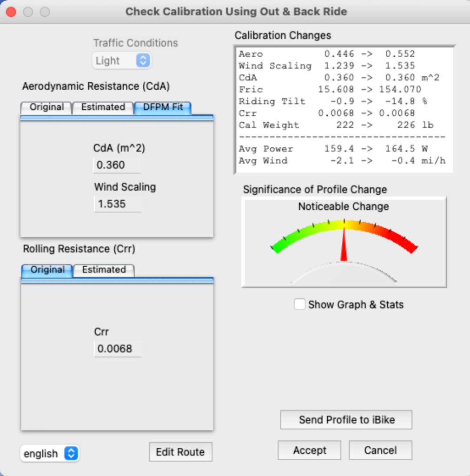Click the Crr value field showing 0.0068
470x476 pixels.
[x=117, y=348]
